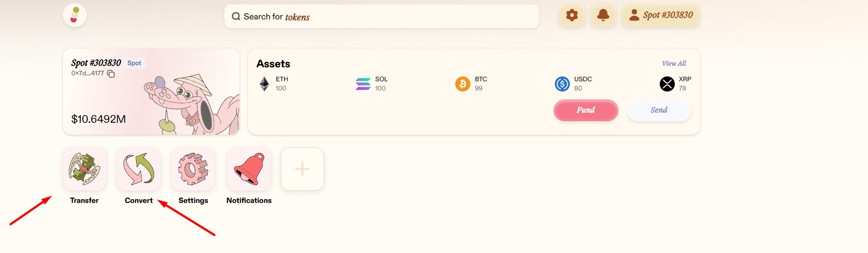The height and width of the screenshot is (253, 868).
Task: Copy the wallet address 0x7d...4177
Action: [x=111, y=74]
